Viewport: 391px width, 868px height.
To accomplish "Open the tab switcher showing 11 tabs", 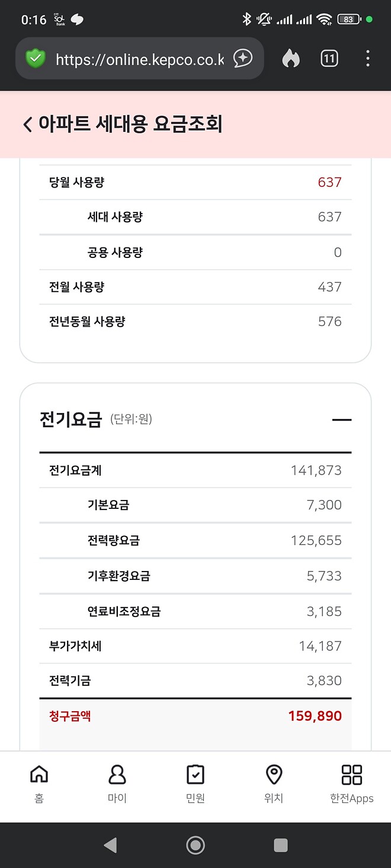I will click(328, 58).
